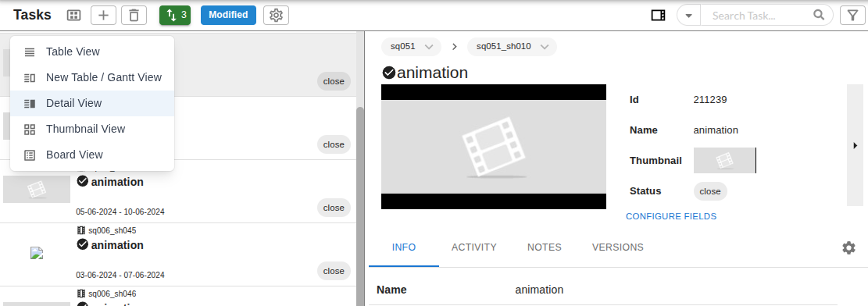Click the close status chip in details
This screenshot has height=306, width=868.
pos(710,191)
